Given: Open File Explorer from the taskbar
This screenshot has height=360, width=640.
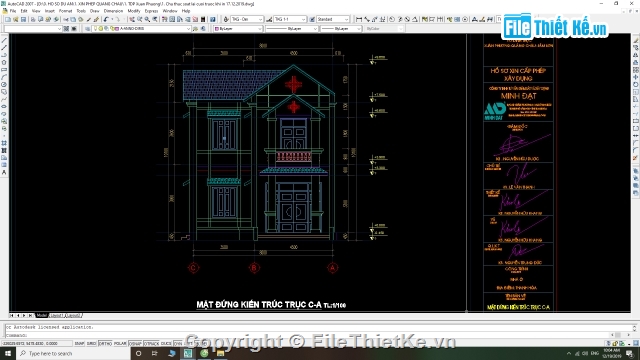Looking at the screenshot, I should click(220, 353).
